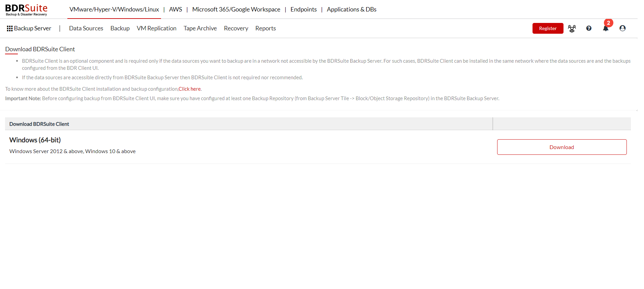Switch to Applications & DBs tab
644x289 pixels.
[x=352, y=9]
